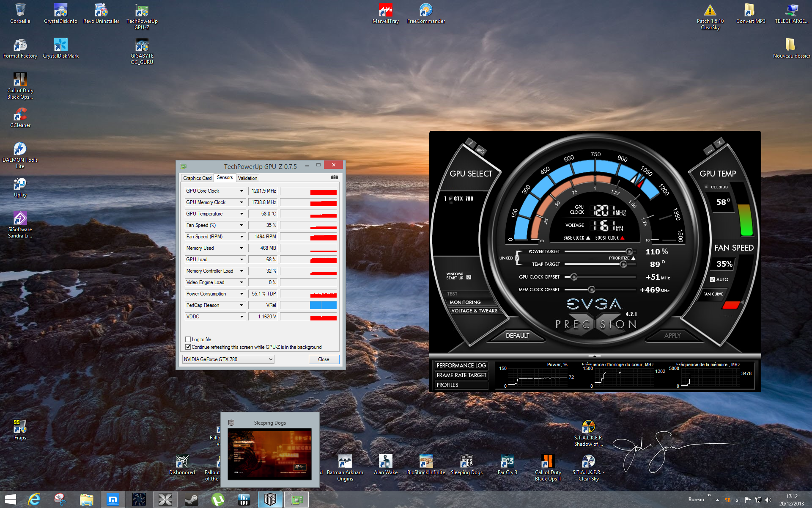Open the NVIDIA GeForce GTX 780 combo box

228,359
